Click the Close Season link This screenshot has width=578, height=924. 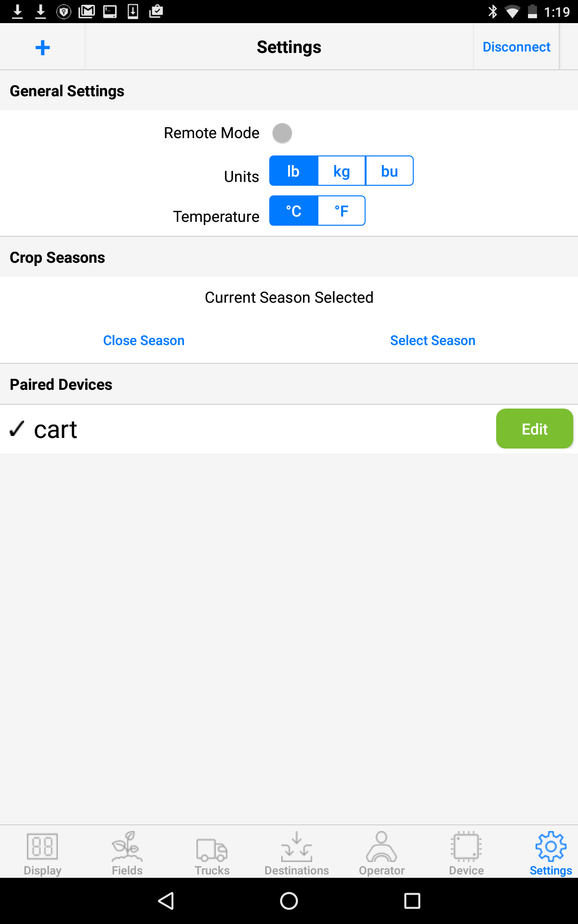(x=144, y=341)
